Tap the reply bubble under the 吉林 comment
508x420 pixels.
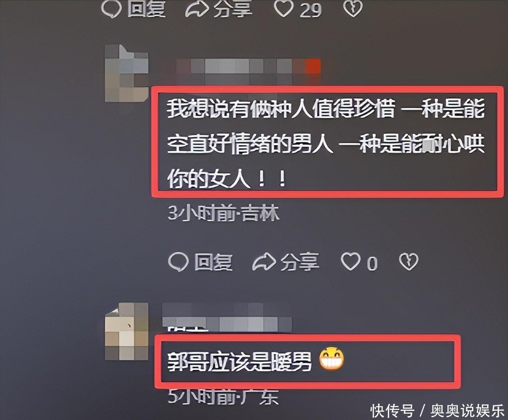[178, 262]
